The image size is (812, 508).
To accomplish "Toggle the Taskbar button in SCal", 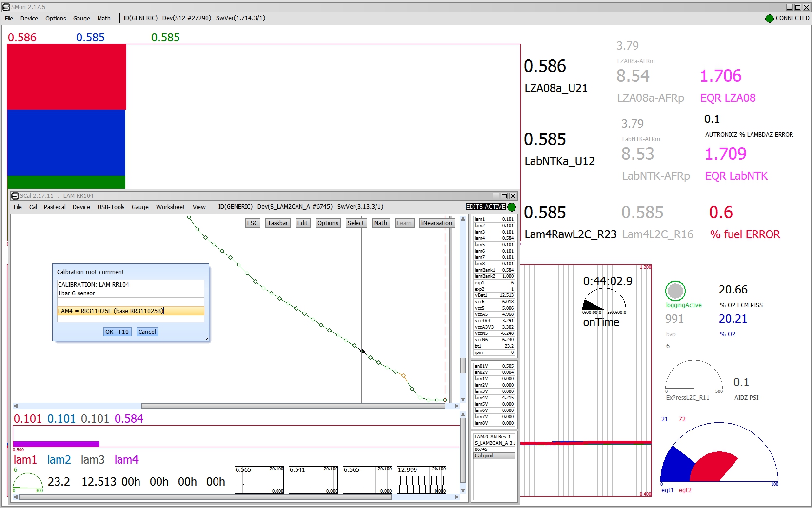I will tap(277, 223).
